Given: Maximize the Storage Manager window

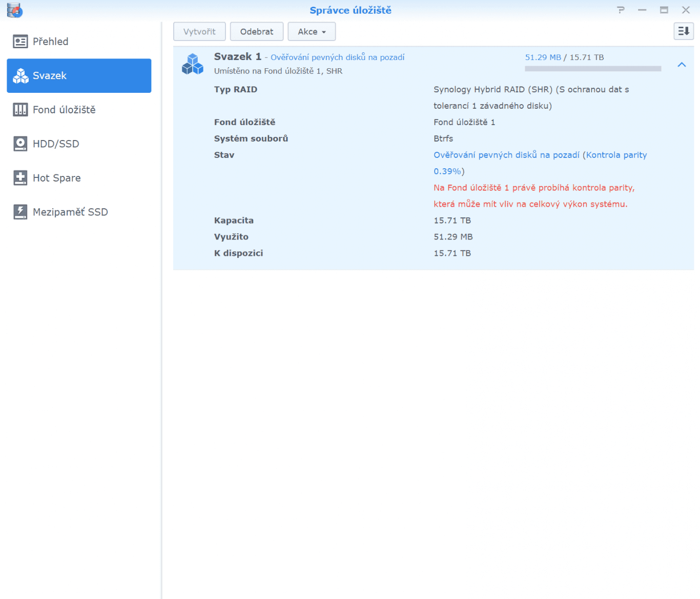Looking at the screenshot, I should (664, 10).
